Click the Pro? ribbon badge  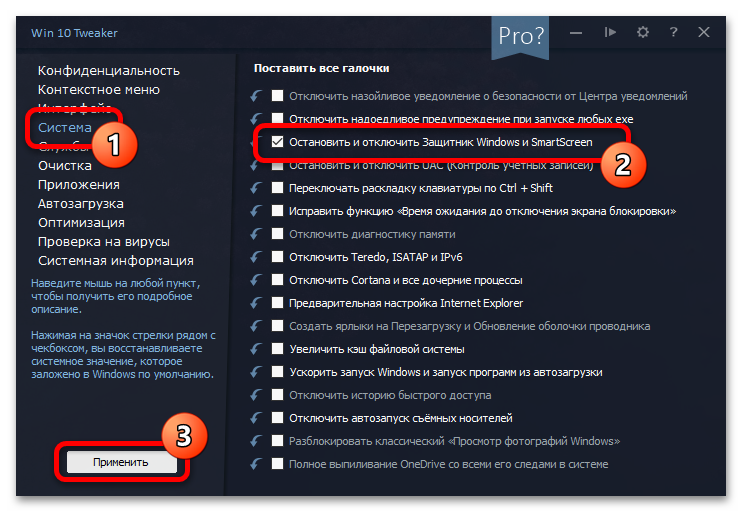(x=520, y=36)
